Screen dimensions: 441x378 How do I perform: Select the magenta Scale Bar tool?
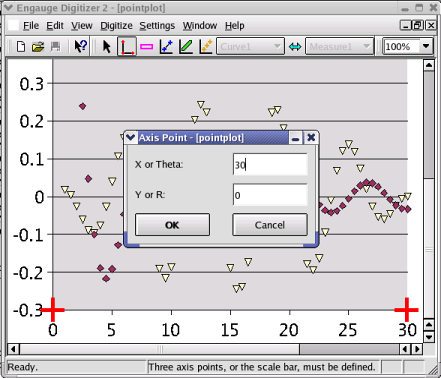click(147, 47)
